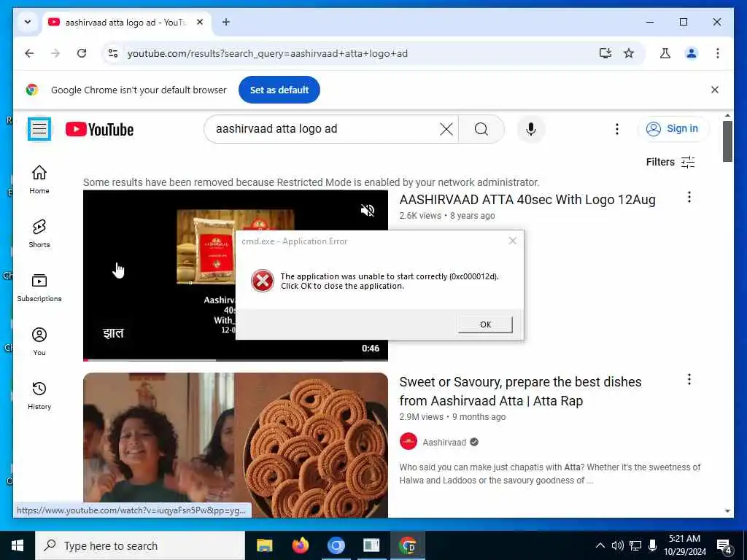Reload the current page
747x560 pixels.
pyautogui.click(x=82, y=53)
